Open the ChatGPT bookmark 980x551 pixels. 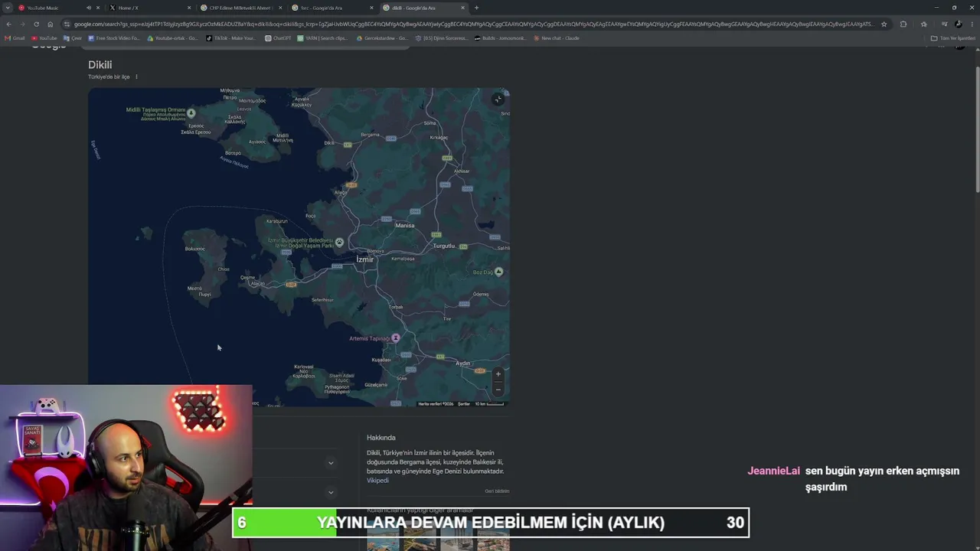(278, 38)
